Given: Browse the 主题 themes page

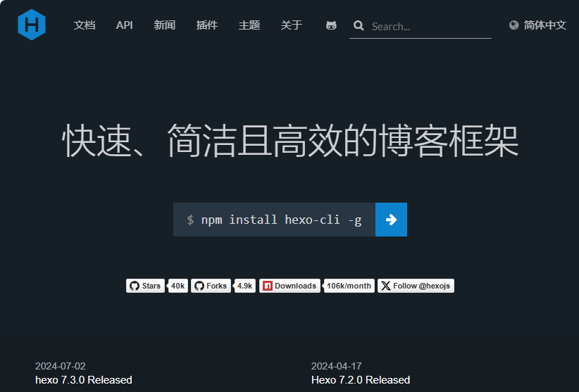Looking at the screenshot, I should 249,25.
